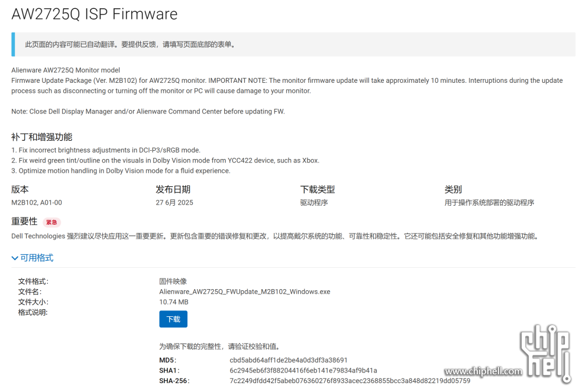Click the SHA-256 label
The image size is (579, 392).
coord(174,381)
